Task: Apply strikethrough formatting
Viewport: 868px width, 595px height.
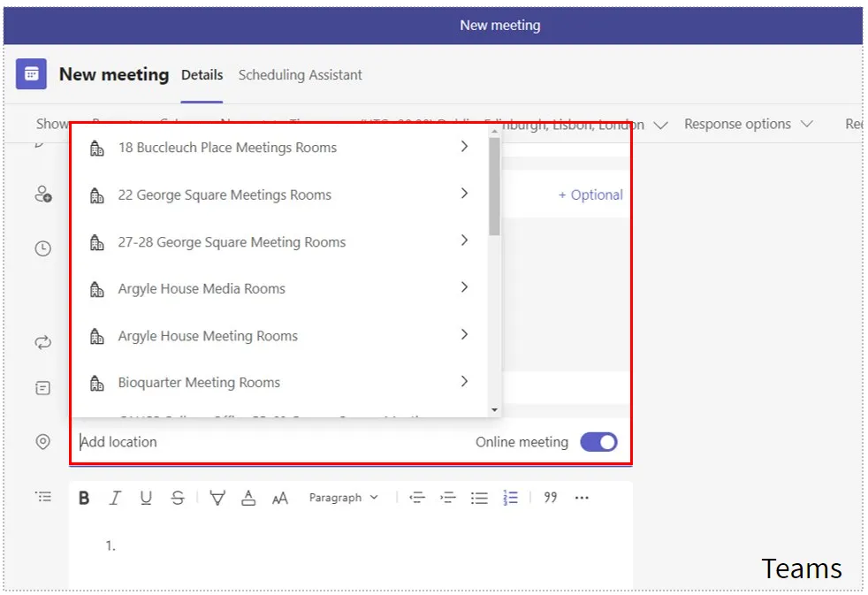Action: [x=178, y=497]
